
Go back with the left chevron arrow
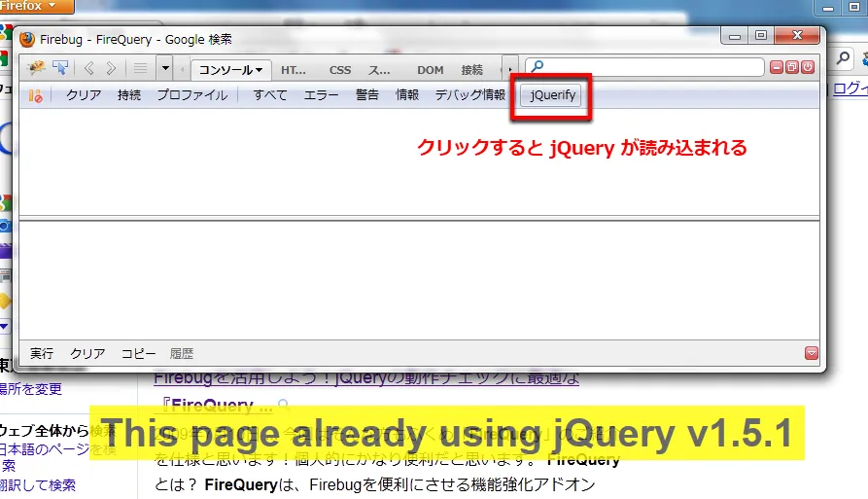coord(88,69)
